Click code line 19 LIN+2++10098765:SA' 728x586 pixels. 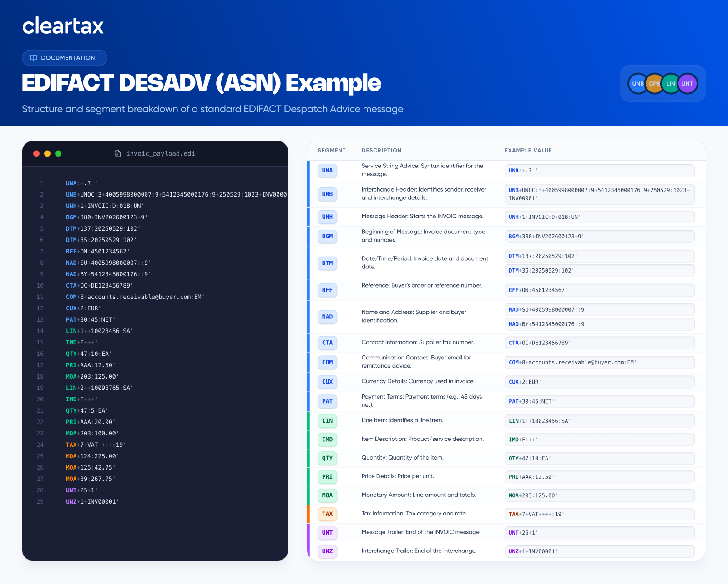click(x=100, y=388)
